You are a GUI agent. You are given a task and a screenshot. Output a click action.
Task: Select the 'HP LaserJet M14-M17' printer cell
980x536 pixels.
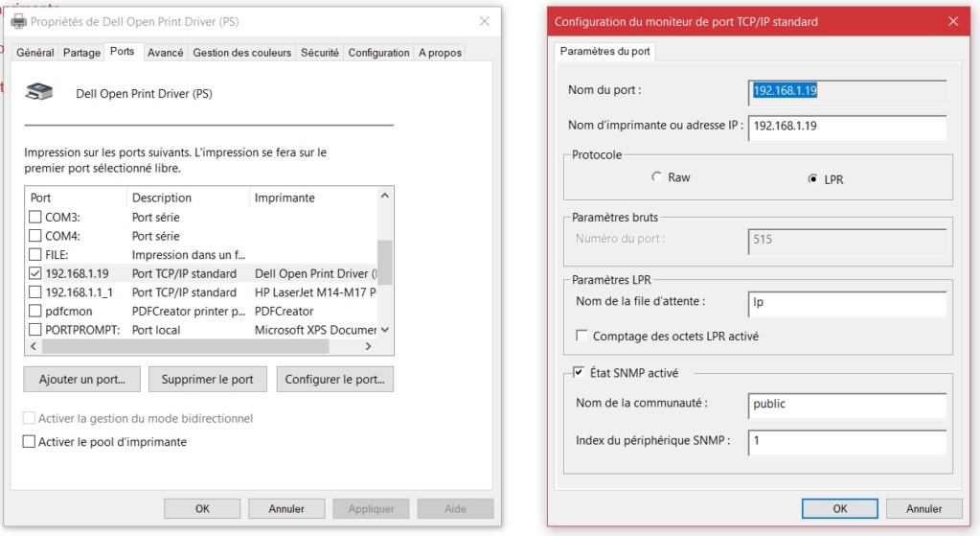point(315,292)
